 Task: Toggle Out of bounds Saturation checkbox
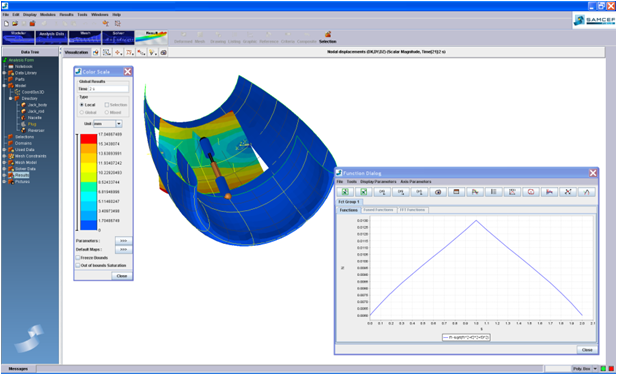tap(78, 266)
